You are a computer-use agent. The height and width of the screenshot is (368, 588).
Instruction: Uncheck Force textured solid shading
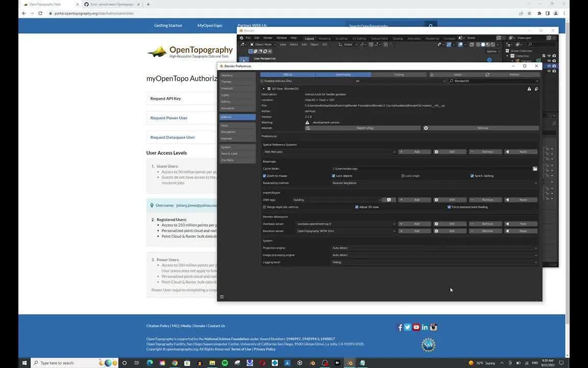[449, 208]
